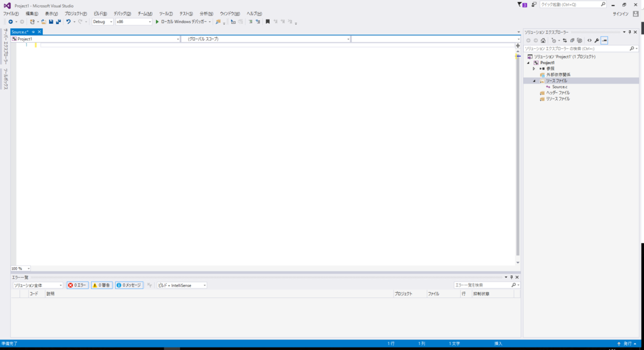Collapse the Project1 tree node
Viewport: 644px width, 350px height.
[x=528, y=63]
